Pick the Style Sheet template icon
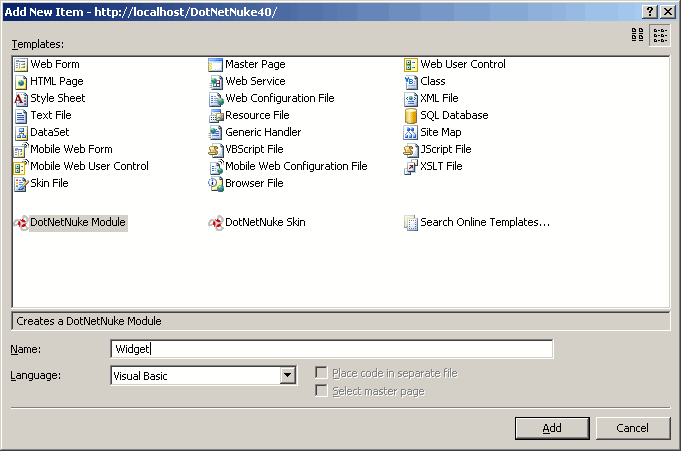 coord(20,99)
